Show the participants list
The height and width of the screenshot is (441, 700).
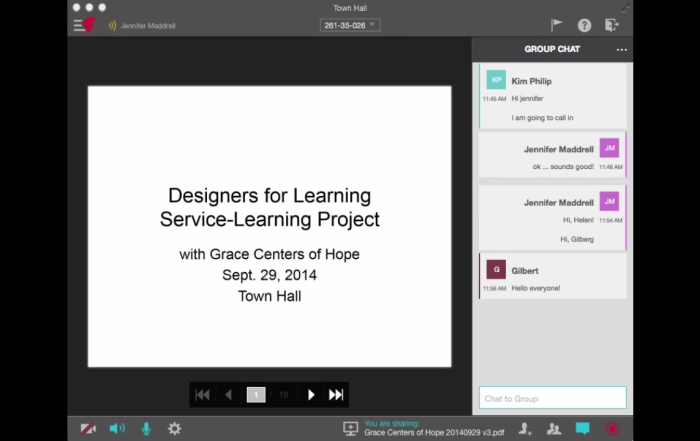coord(554,428)
